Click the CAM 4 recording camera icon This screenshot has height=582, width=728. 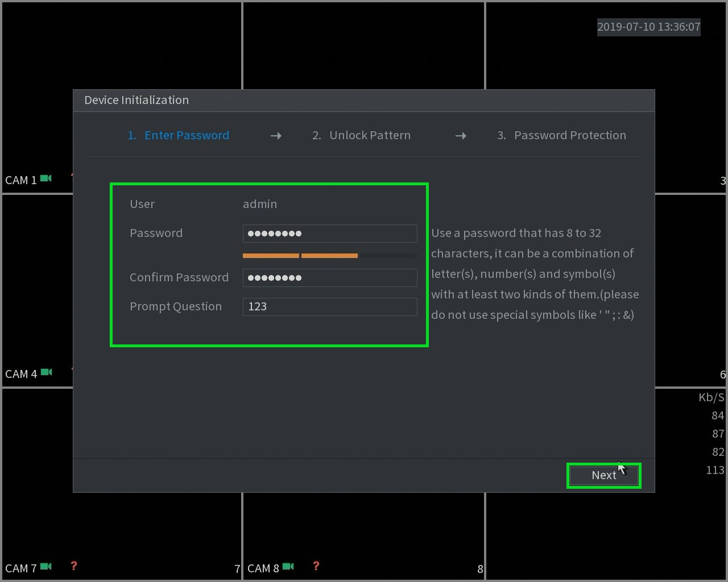46,372
